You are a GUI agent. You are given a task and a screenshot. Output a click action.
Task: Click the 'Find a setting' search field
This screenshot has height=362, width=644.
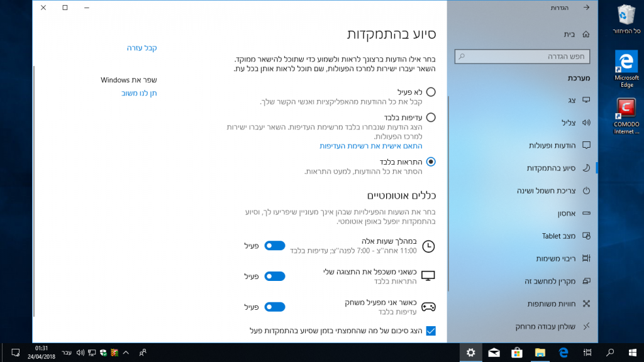(x=522, y=57)
